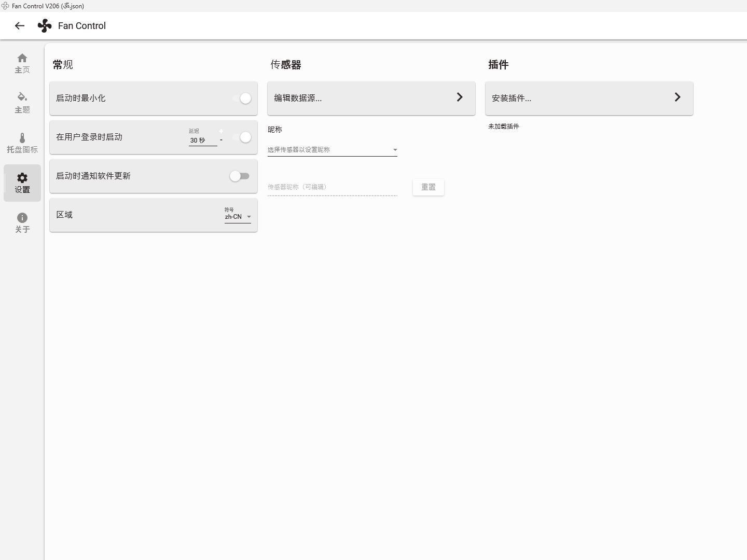
Task: Open the 主题 theme section
Action: (x=22, y=103)
